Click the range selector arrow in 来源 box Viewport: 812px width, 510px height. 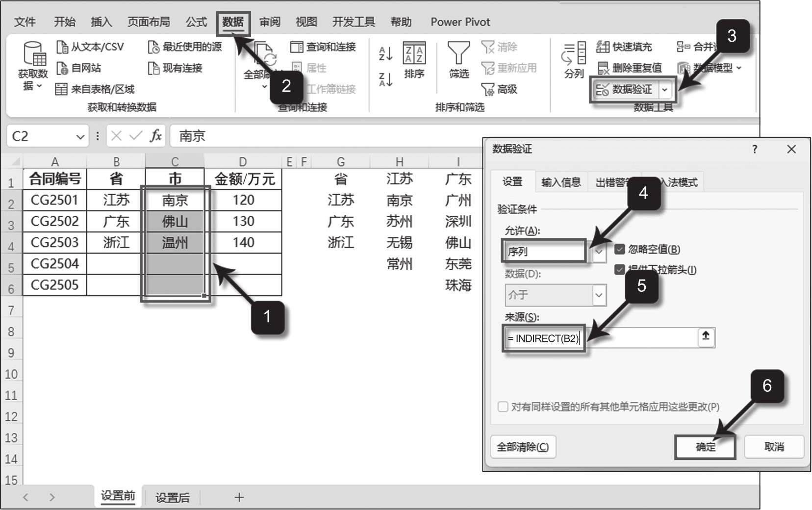706,336
